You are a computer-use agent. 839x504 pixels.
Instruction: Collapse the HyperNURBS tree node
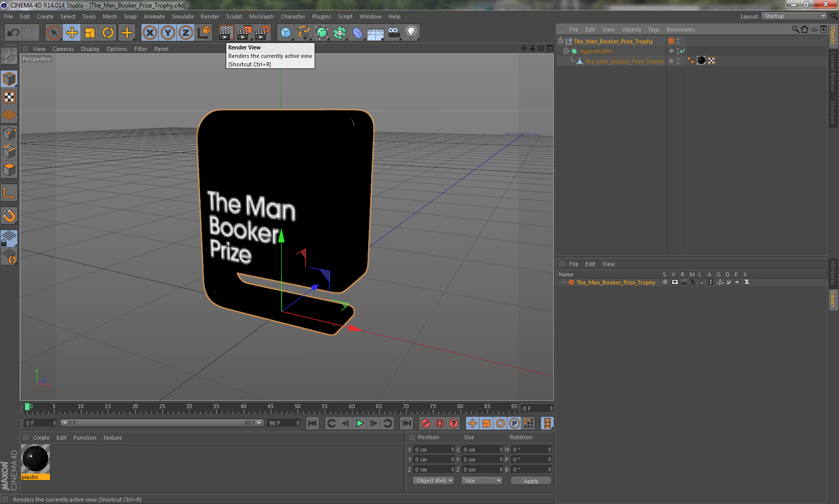pos(566,51)
